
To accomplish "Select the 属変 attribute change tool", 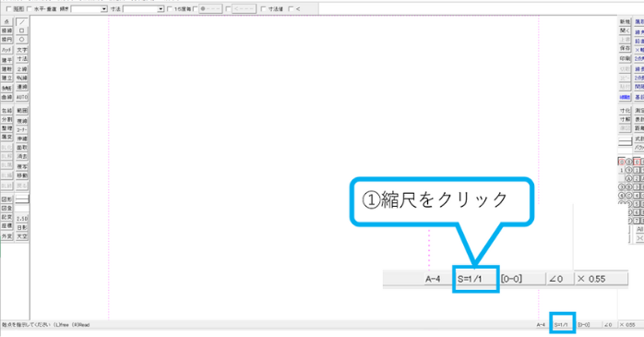I will pyautogui.click(x=6, y=138).
